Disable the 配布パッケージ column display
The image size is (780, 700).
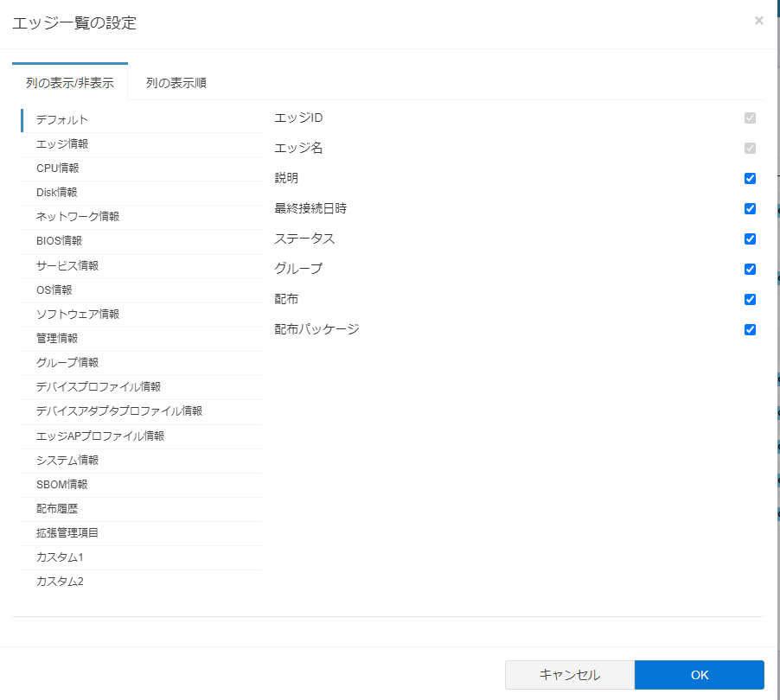pos(749,329)
